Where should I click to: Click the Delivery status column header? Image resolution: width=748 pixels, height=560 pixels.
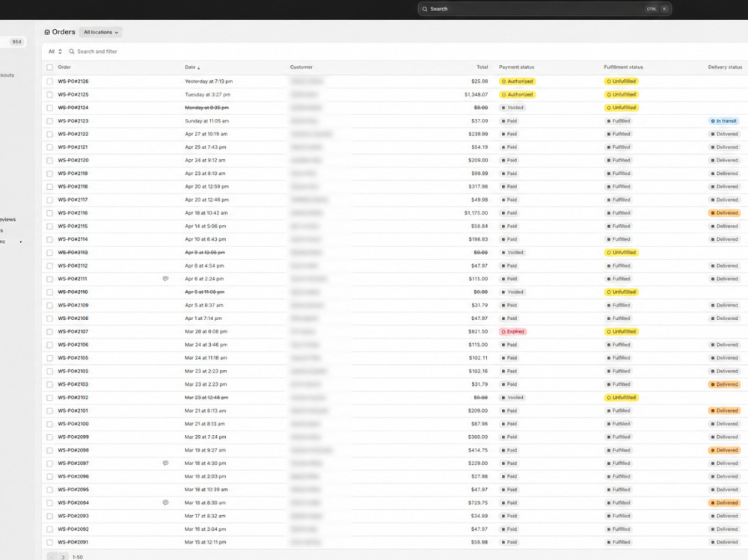pos(725,67)
